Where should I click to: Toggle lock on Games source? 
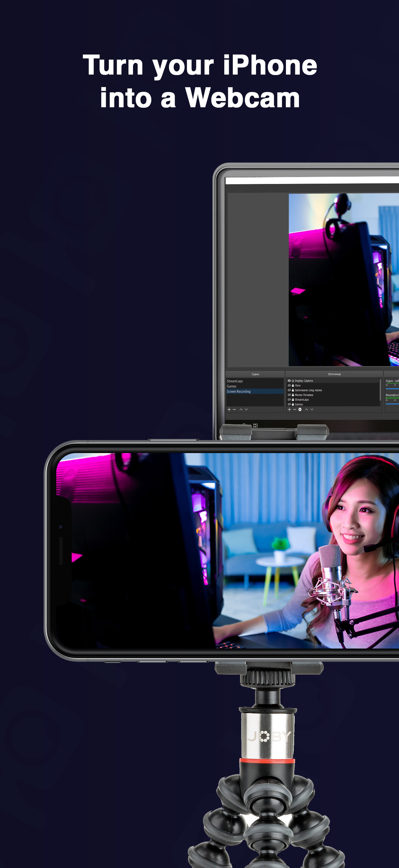tap(293, 404)
